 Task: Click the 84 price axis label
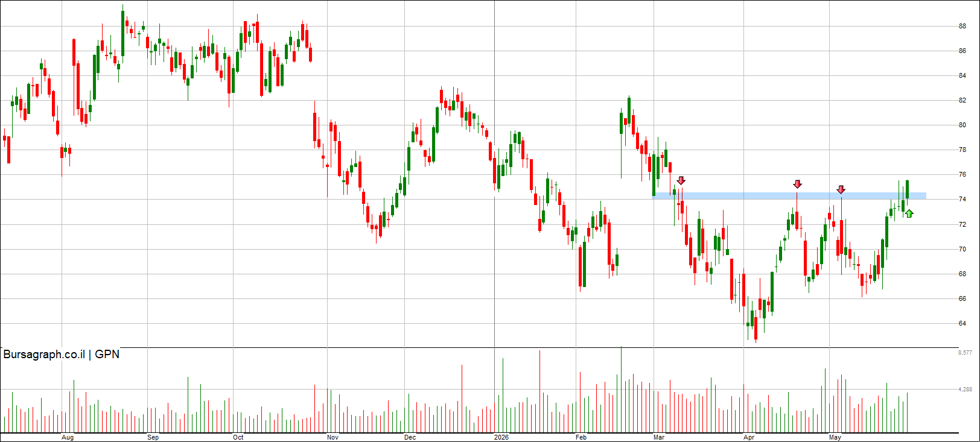point(962,76)
